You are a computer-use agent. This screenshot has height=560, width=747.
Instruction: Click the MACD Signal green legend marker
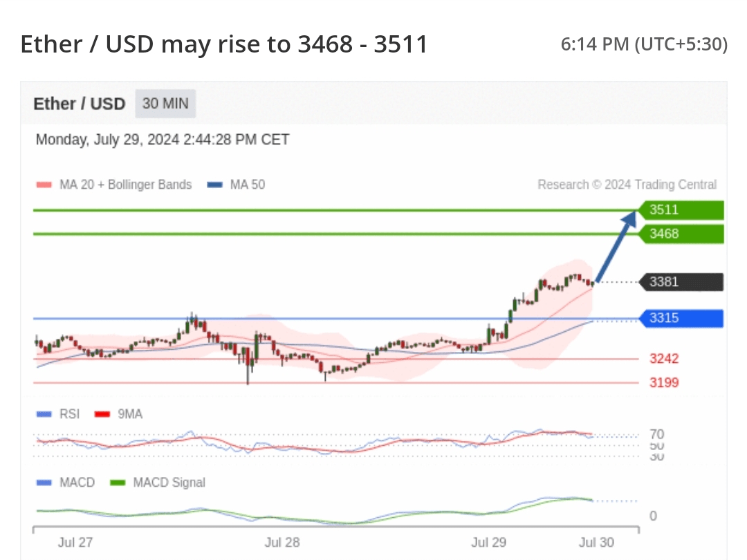[x=118, y=483]
